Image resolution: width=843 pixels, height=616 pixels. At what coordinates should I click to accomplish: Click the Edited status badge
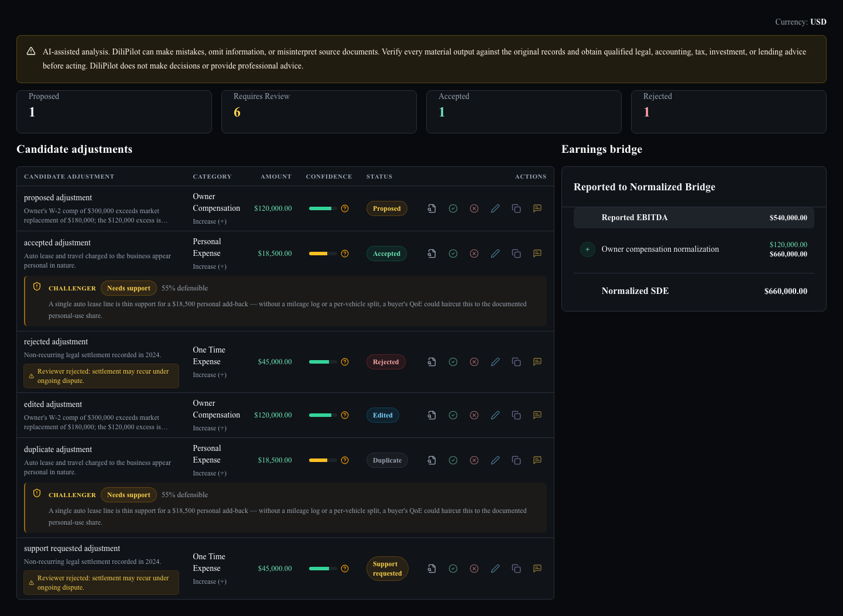tap(383, 415)
